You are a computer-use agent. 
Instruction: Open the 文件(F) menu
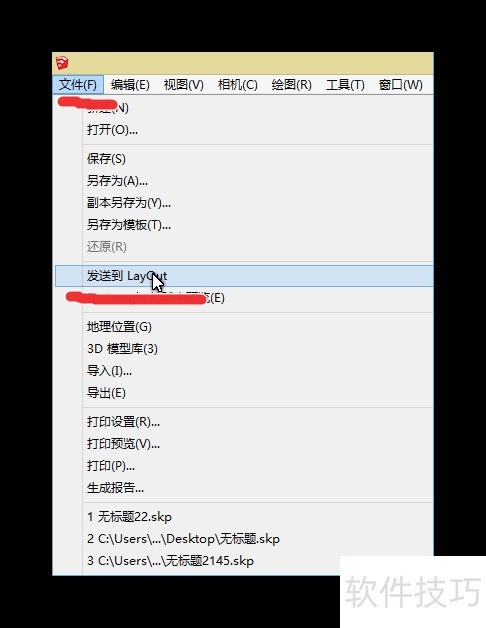point(78,85)
